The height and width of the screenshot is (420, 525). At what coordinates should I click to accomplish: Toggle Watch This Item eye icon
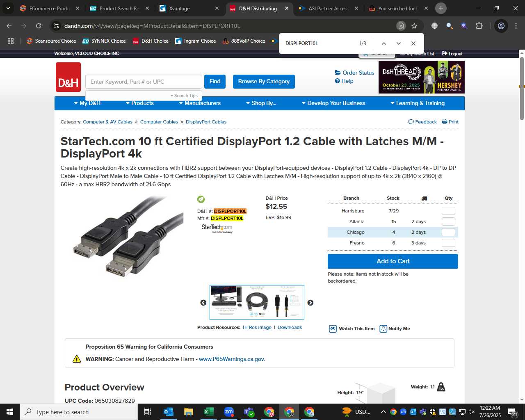tap(333, 329)
